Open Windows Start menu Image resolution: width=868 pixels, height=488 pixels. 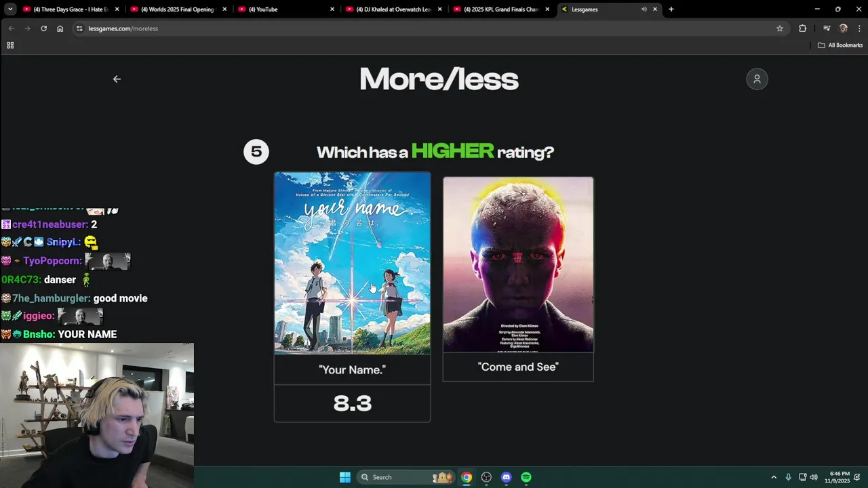(344, 477)
